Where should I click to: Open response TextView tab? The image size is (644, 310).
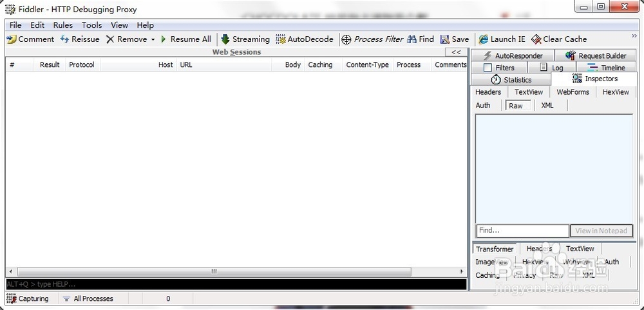[x=580, y=249]
